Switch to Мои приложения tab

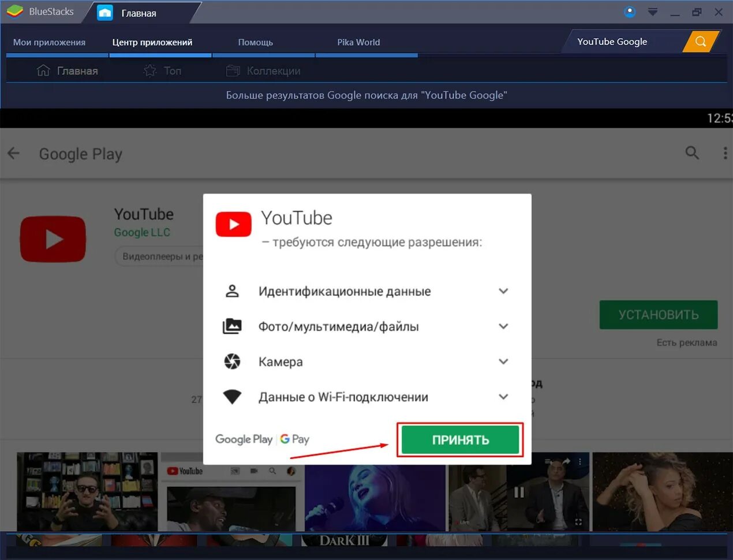49,42
